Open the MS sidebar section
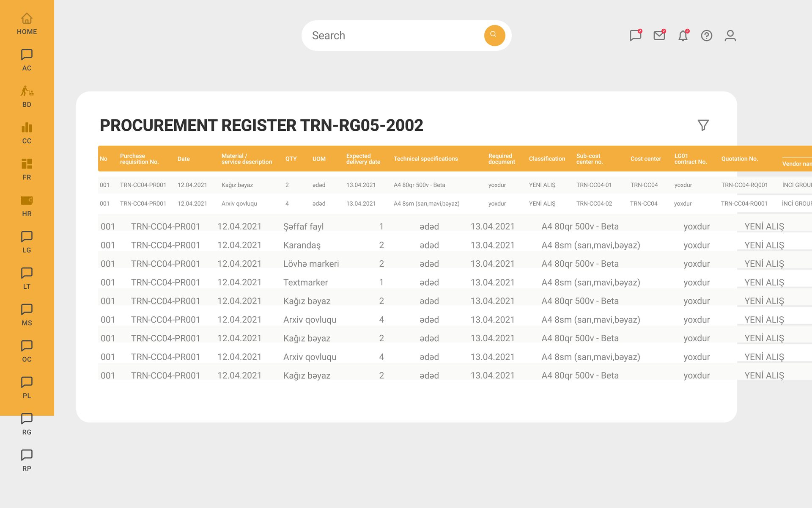Viewport: 812px width, 508px height. pyautogui.click(x=27, y=315)
